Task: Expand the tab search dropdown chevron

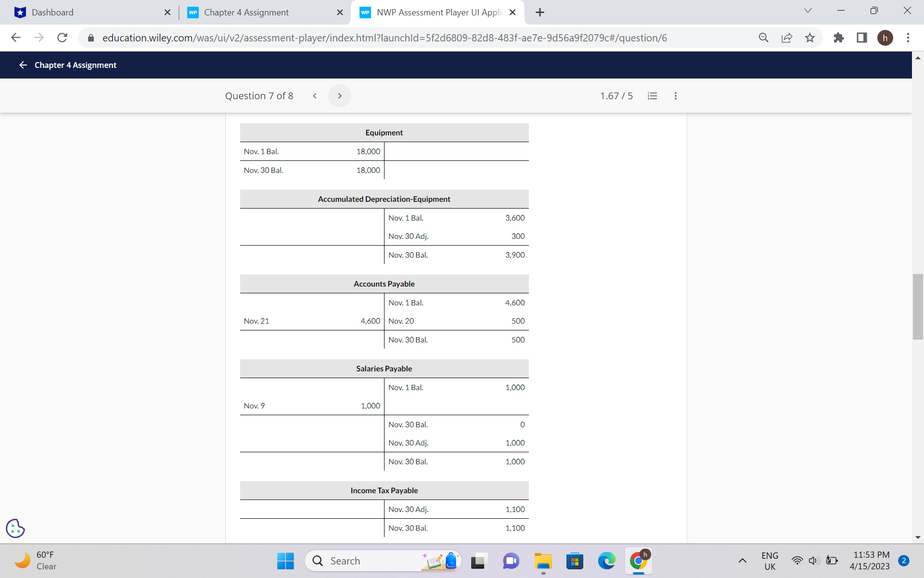Action: tap(808, 11)
